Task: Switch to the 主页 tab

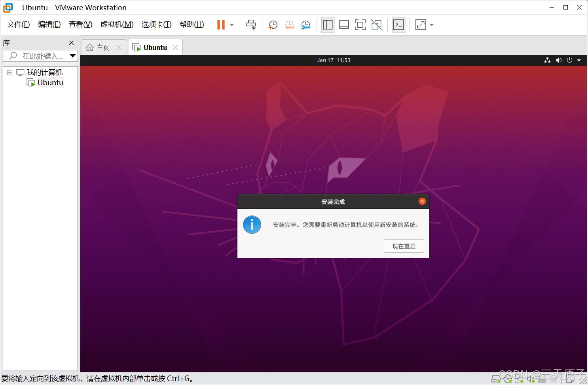Action: click(x=101, y=47)
